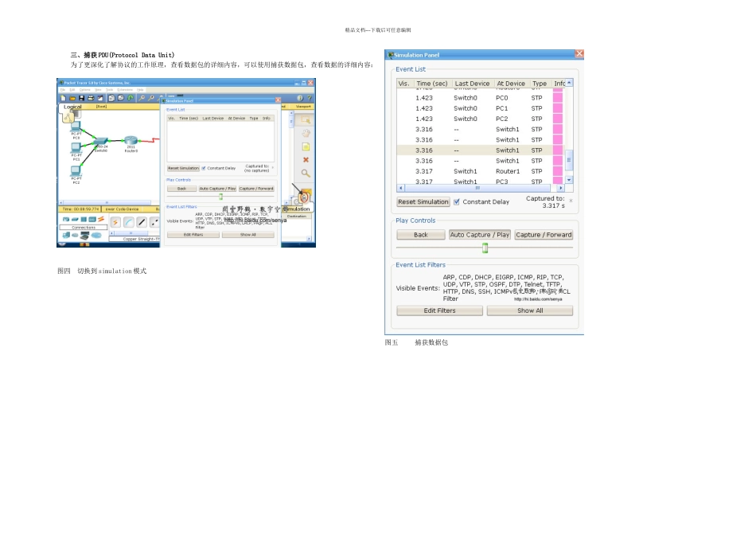This screenshot has height=535, width=756.
Task: Click the At Device column header
Action: pos(511,84)
